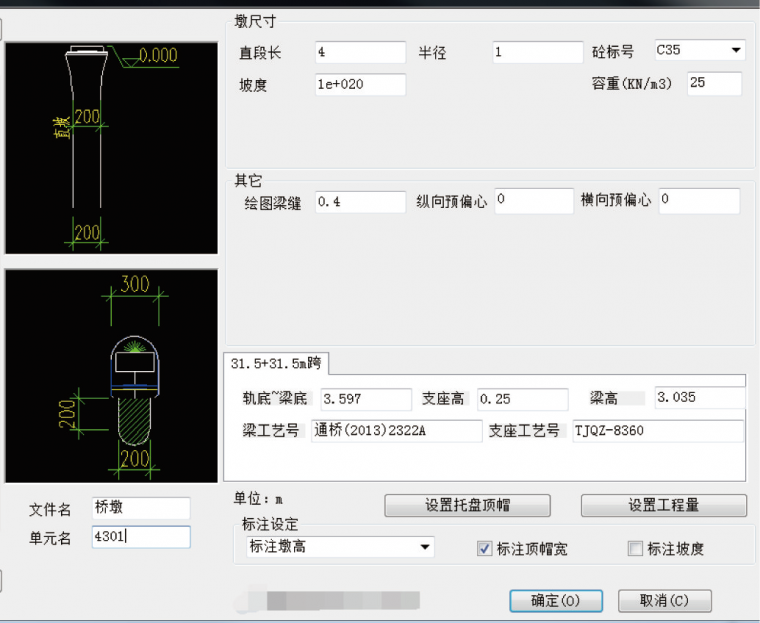Enable the 标注坡度 checkbox
The image size is (760, 623).
point(635,548)
